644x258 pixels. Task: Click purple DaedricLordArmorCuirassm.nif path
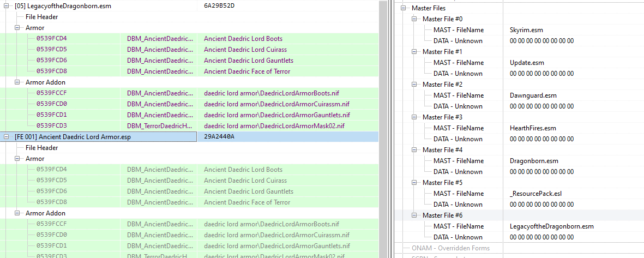point(276,104)
